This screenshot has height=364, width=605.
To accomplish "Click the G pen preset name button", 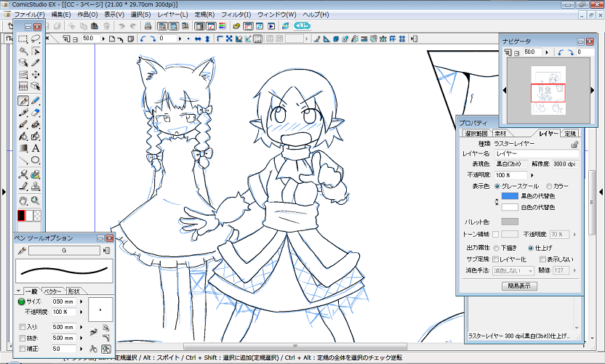I will [x=64, y=251].
